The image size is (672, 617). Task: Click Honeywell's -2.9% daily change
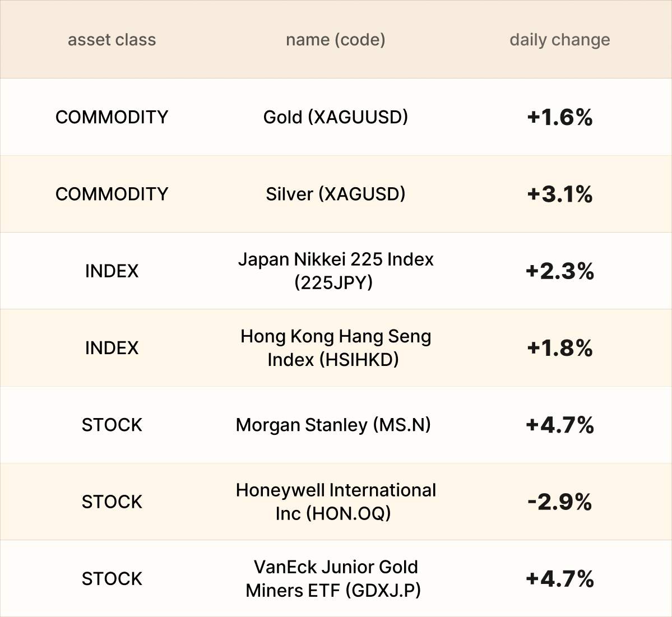point(559,502)
